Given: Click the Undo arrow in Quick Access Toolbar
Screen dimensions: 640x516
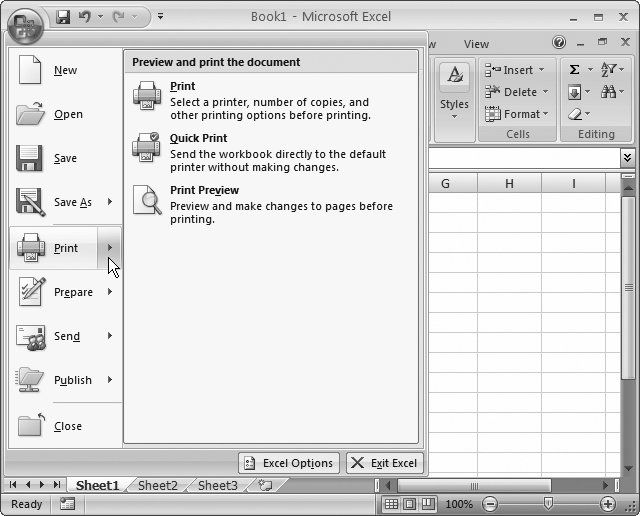Looking at the screenshot, I should pos(85,17).
